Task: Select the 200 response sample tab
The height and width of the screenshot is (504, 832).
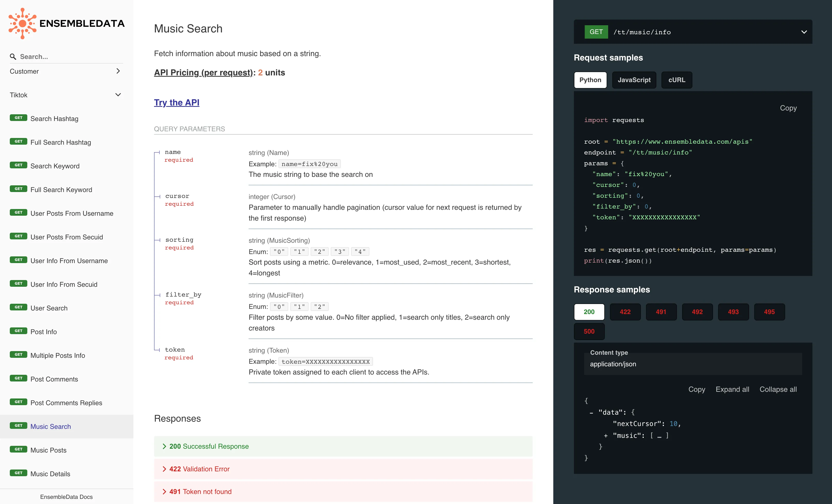Action: 589,312
